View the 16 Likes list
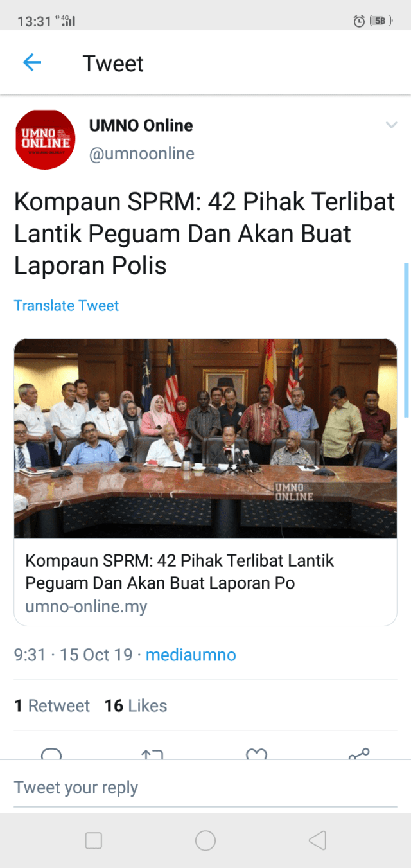The width and height of the screenshot is (411, 868). point(136,705)
